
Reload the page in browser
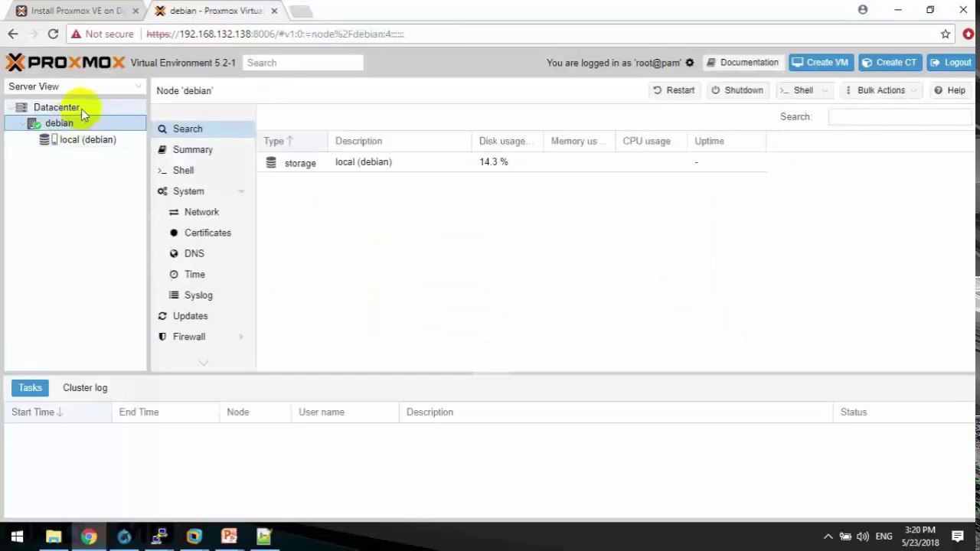(53, 34)
